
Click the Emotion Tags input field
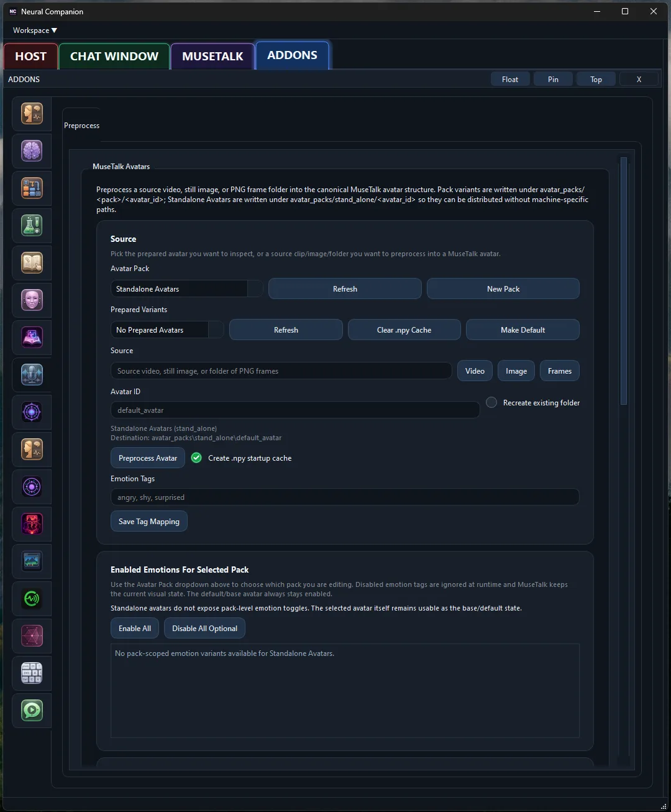coord(345,497)
